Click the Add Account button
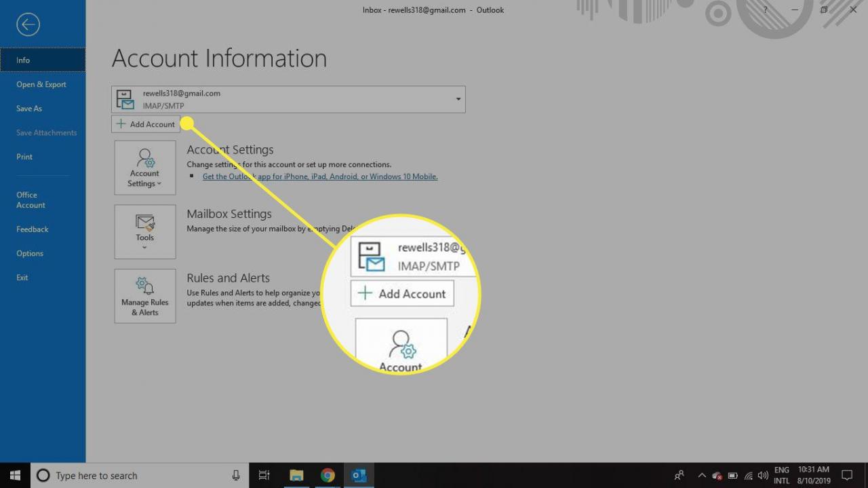This screenshot has width=868, height=488. tap(146, 124)
